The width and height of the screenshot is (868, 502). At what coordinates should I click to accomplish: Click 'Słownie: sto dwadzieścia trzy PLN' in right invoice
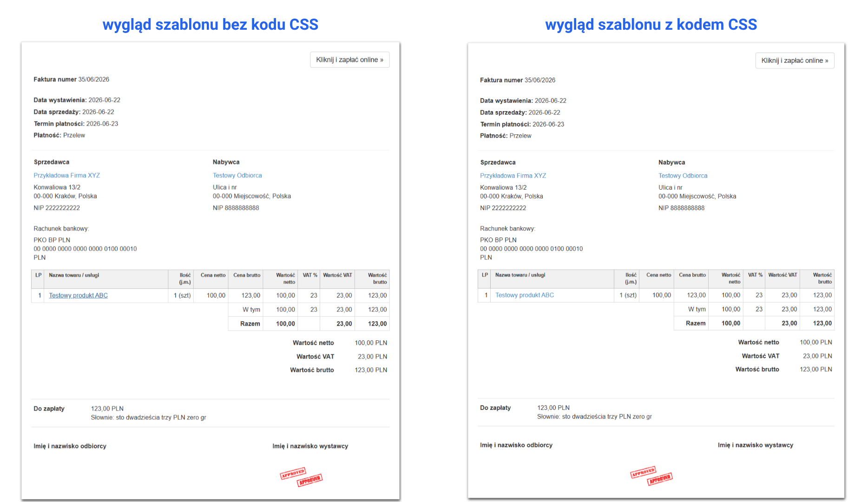point(594,416)
